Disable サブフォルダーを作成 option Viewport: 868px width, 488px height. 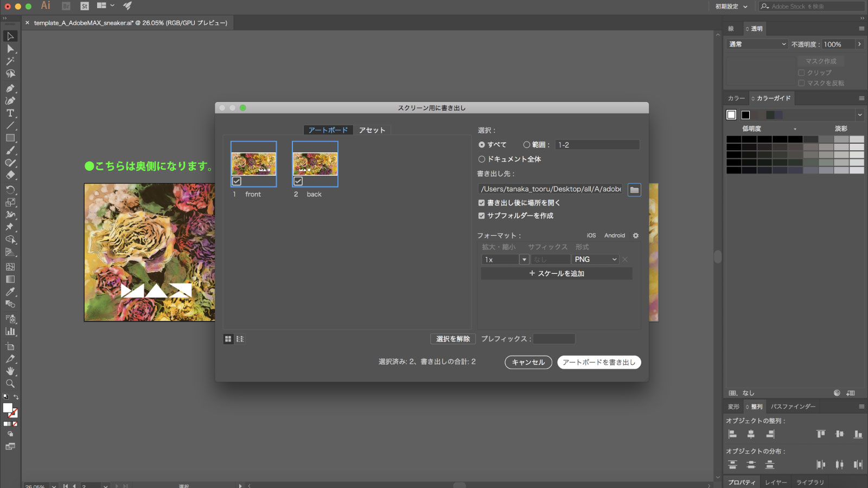pos(481,215)
